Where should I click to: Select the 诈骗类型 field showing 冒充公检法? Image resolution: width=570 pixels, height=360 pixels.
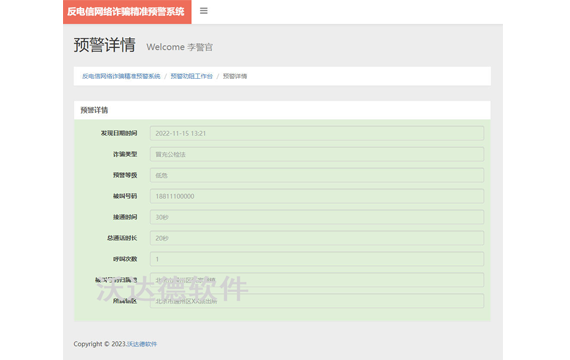click(x=317, y=154)
